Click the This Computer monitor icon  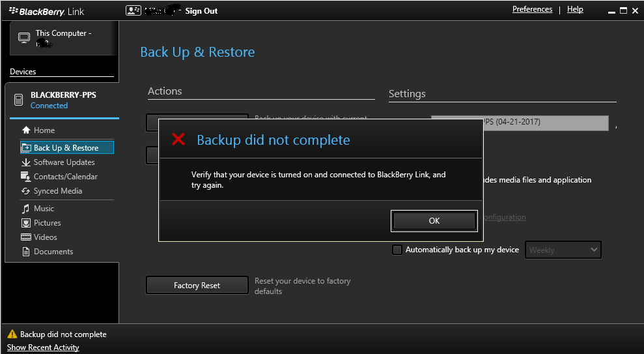coord(23,38)
